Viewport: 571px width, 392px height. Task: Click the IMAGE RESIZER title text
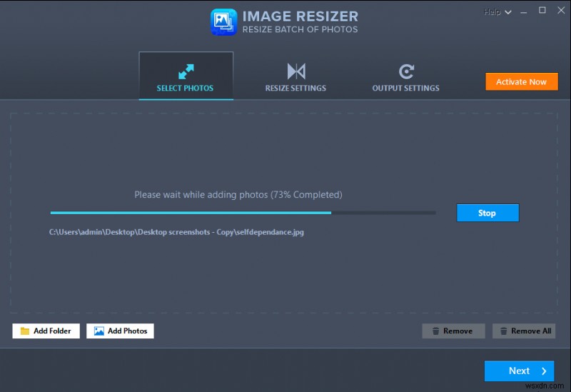point(300,16)
